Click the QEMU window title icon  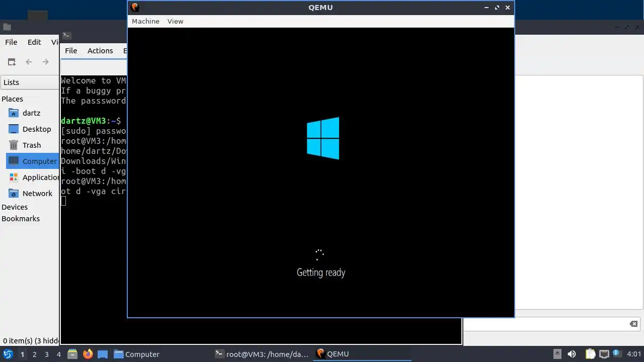click(x=135, y=8)
